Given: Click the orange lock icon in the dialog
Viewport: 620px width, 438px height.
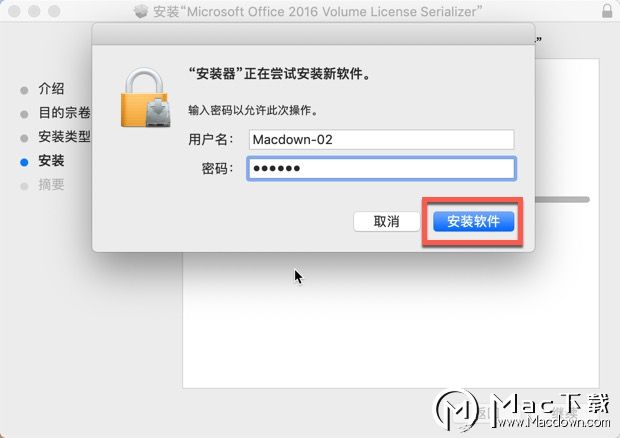Looking at the screenshot, I should (146, 98).
